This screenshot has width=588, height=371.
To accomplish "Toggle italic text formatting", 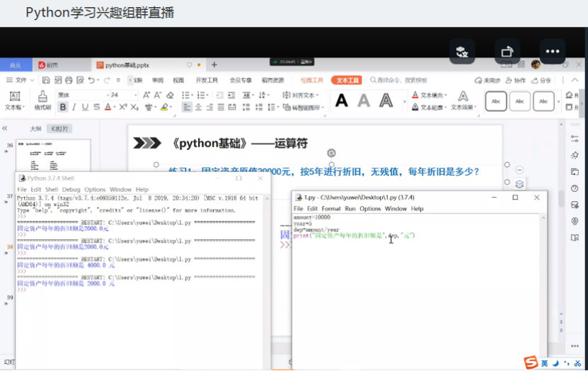I will point(74,108).
